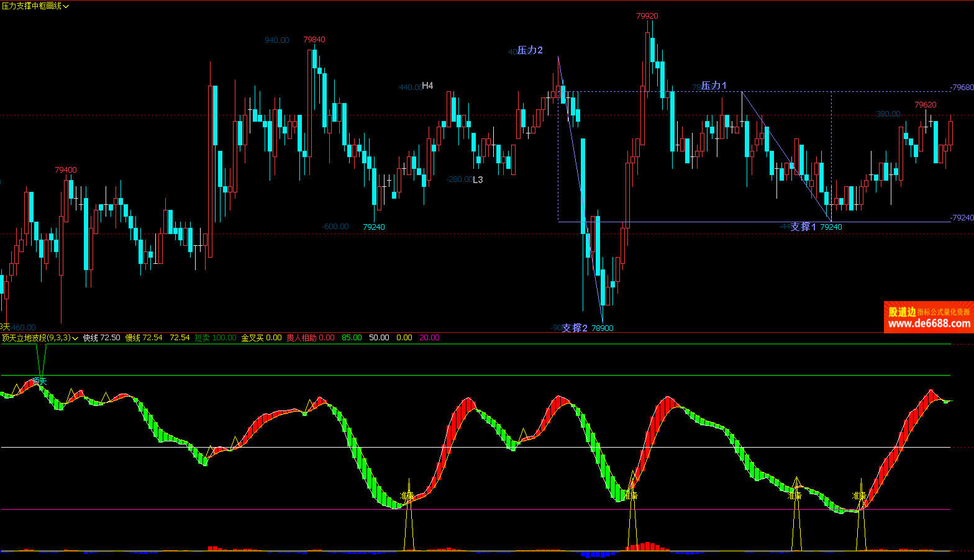Click the green 85.00 level value

(x=352, y=338)
